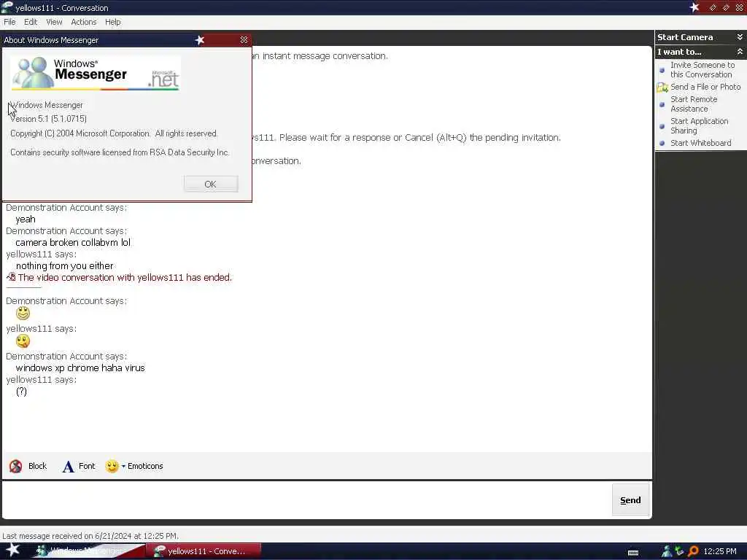Open the File menu
Viewport: 747px width, 560px height.
coord(9,22)
